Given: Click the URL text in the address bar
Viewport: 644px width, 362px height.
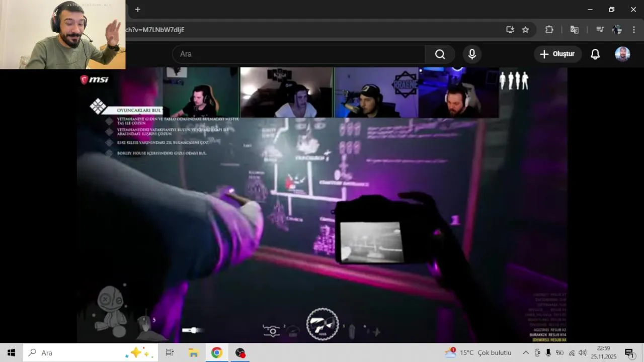Looking at the screenshot, I should (x=155, y=30).
